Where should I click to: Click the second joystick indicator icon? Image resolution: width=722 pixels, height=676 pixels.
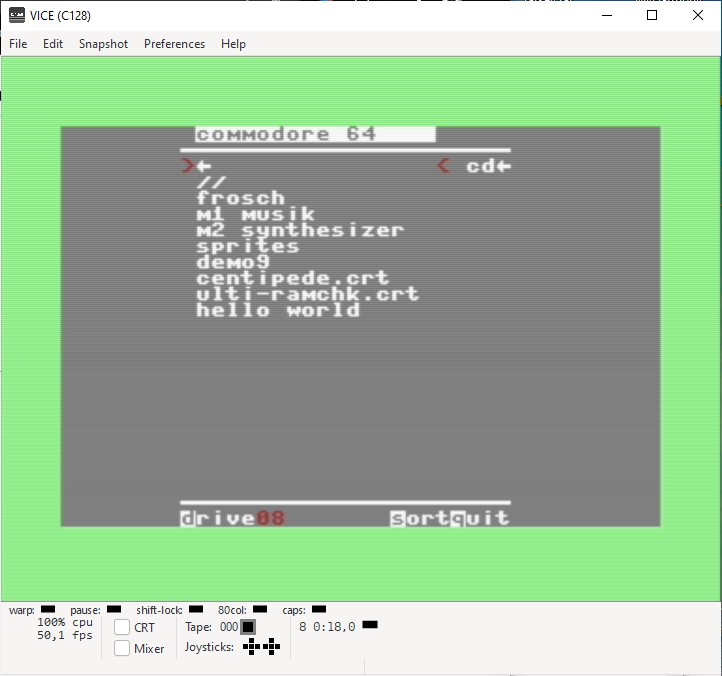(271, 647)
